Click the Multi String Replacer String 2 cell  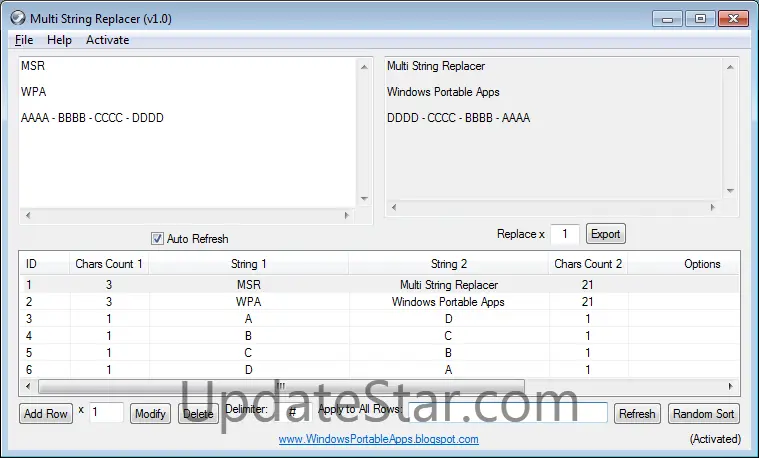[x=449, y=285]
